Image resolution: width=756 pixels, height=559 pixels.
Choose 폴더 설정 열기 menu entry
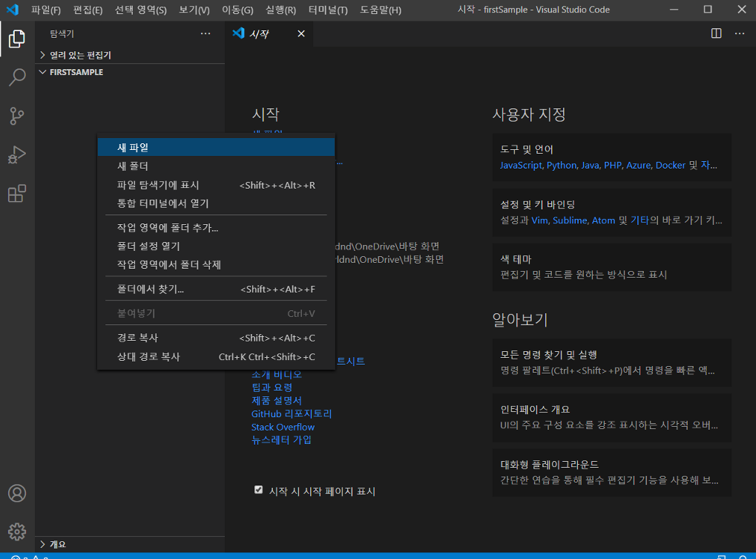click(x=216, y=246)
